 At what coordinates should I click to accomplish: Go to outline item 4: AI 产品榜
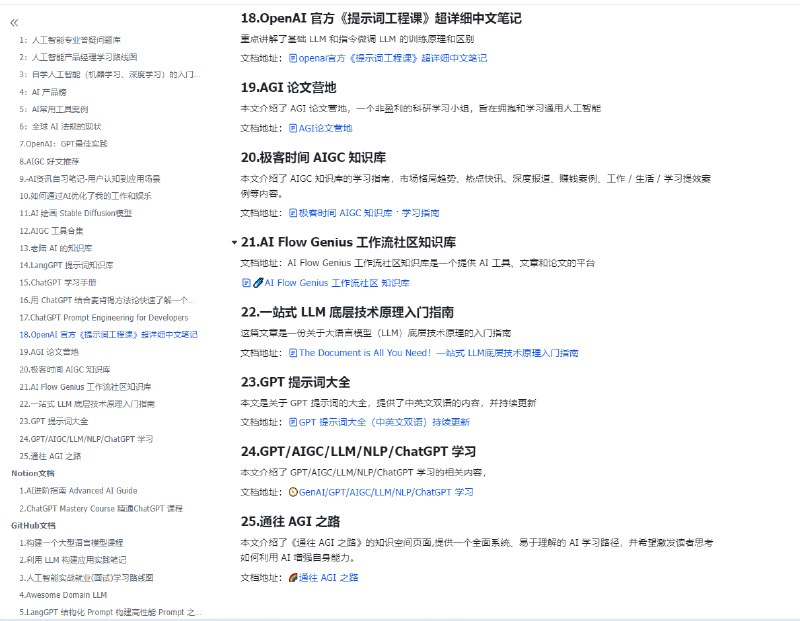(43, 92)
